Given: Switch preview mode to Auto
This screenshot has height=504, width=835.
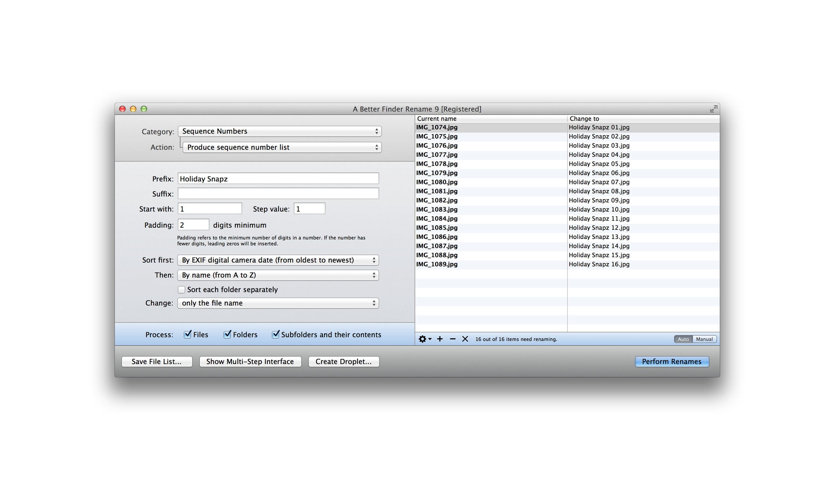Looking at the screenshot, I should pyautogui.click(x=683, y=339).
